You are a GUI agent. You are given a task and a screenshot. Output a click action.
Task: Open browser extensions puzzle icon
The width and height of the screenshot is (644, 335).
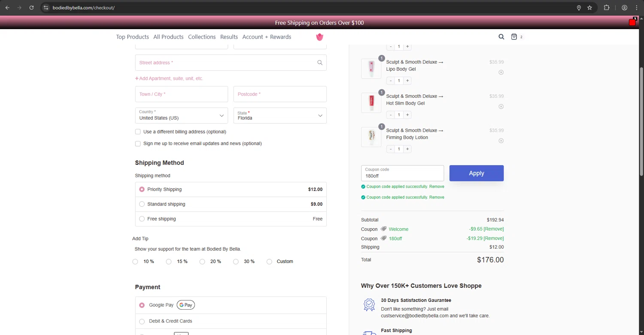click(607, 8)
